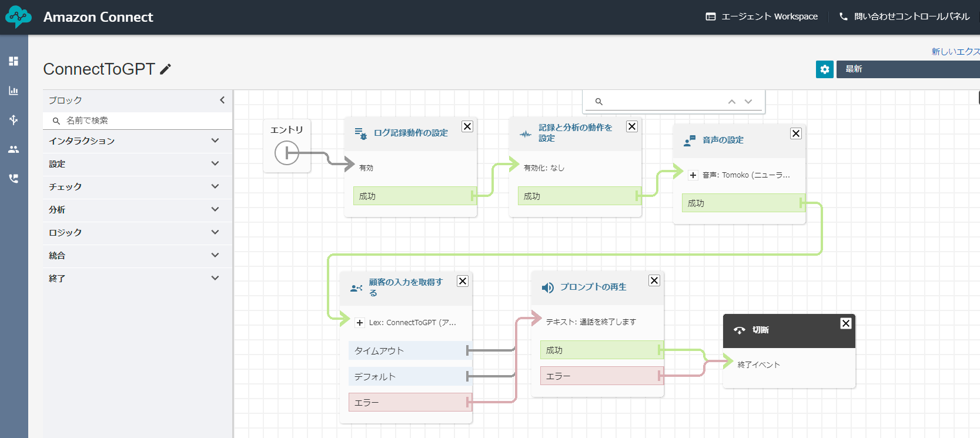Screen dimensions: 980x438
Task: Expand the ロジック category
Action: click(138, 233)
